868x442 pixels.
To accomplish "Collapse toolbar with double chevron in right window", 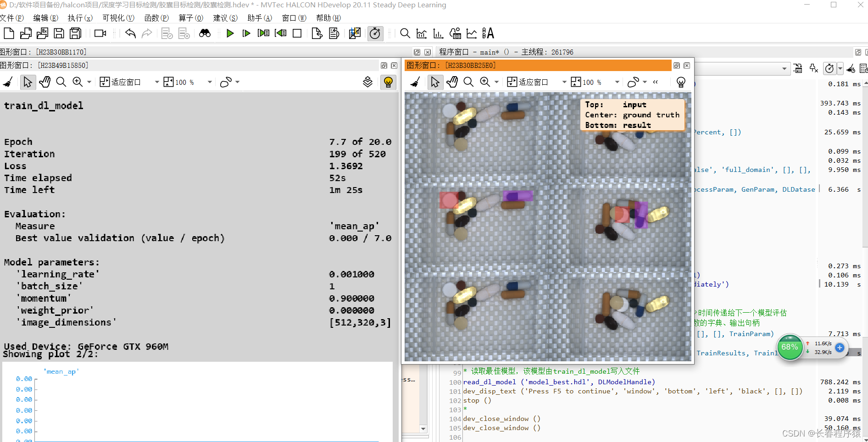I will 656,82.
